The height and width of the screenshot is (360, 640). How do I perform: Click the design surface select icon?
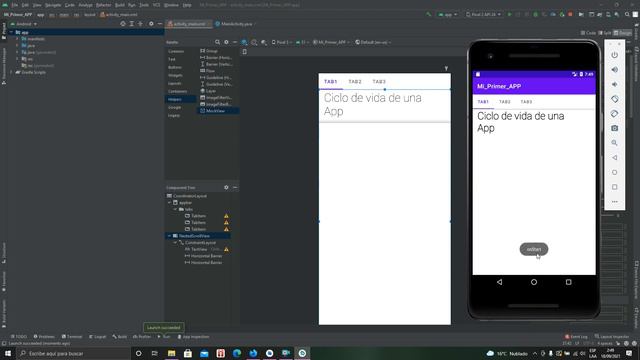[x=244, y=42]
